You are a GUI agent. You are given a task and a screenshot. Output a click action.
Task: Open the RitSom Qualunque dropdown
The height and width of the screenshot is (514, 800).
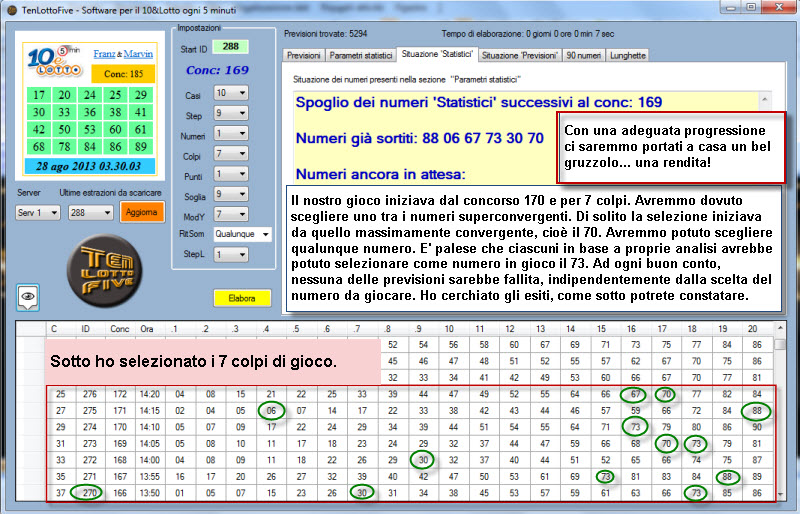(242, 234)
